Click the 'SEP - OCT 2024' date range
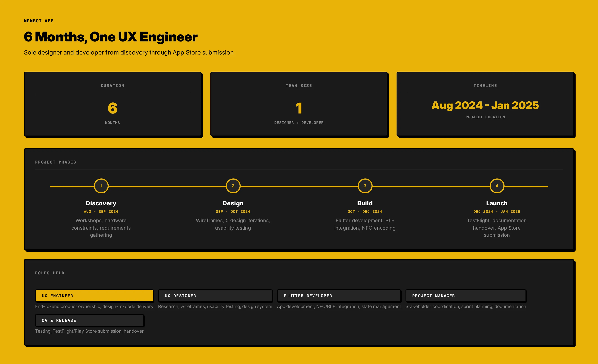Screen dimensions: 598x364 pyautogui.click(x=233, y=211)
